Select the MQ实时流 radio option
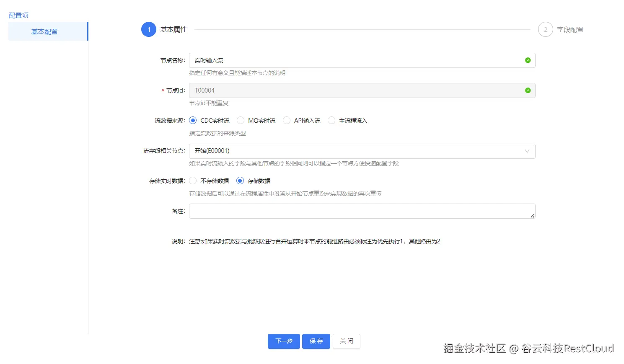Screen dimensions: 624x364 click(x=241, y=120)
